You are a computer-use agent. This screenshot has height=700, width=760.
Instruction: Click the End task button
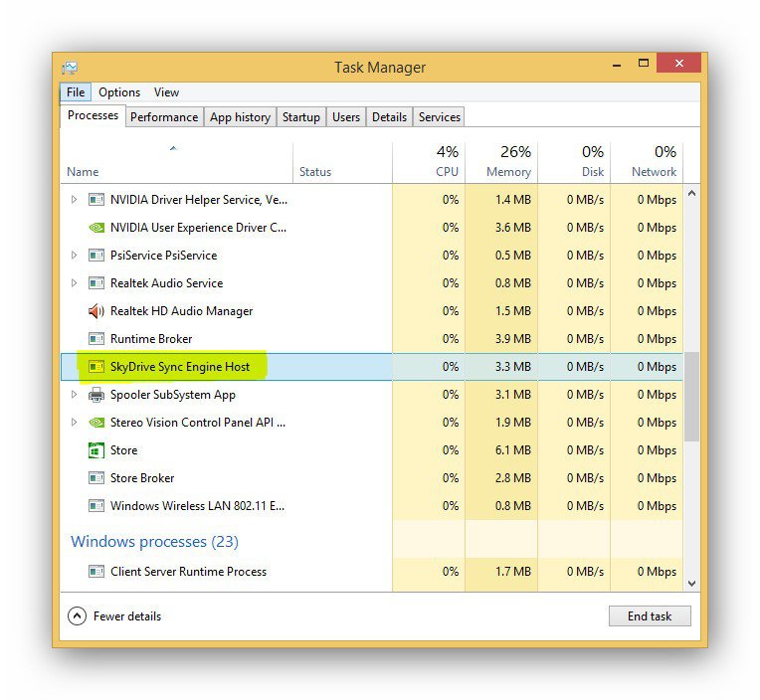pyautogui.click(x=650, y=616)
